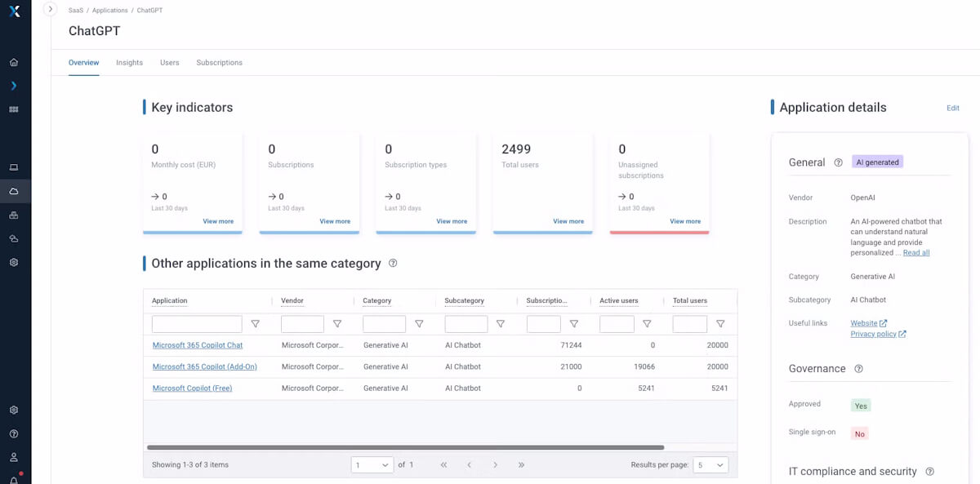Click the Active users filter input
The height and width of the screenshot is (484, 980).
[617, 324]
